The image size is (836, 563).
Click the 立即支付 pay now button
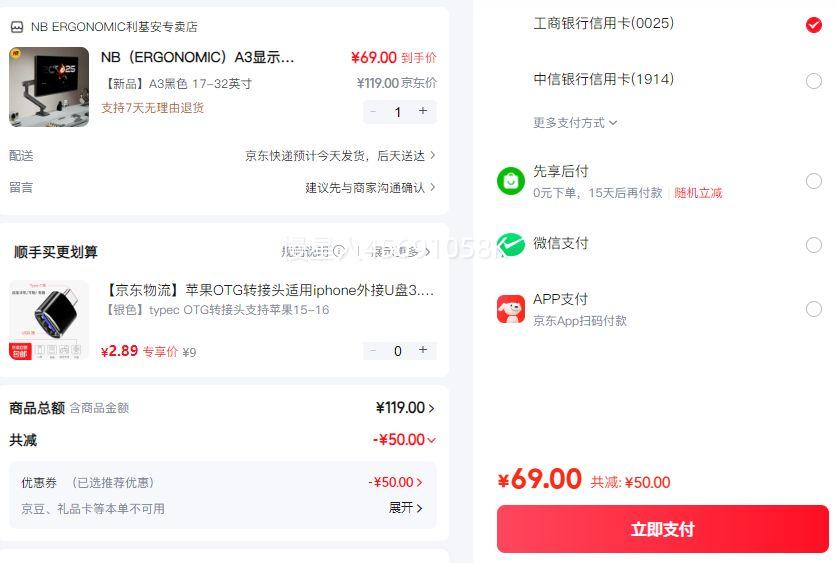(x=662, y=529)
